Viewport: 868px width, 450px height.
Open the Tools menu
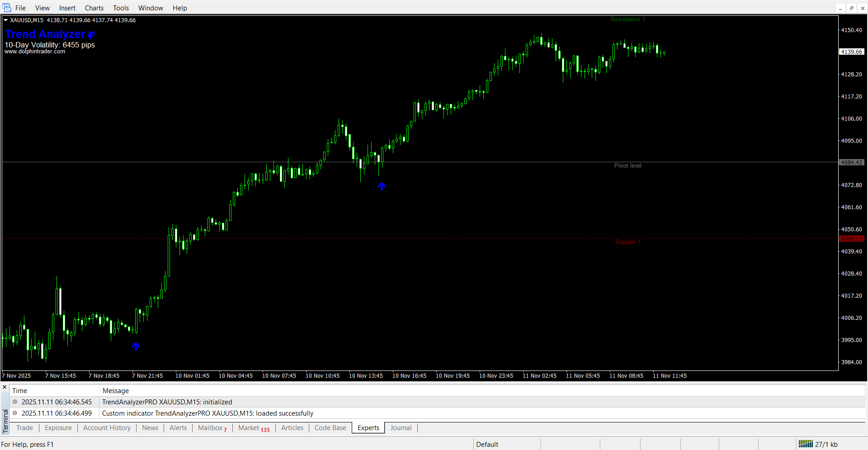[121, 8]
